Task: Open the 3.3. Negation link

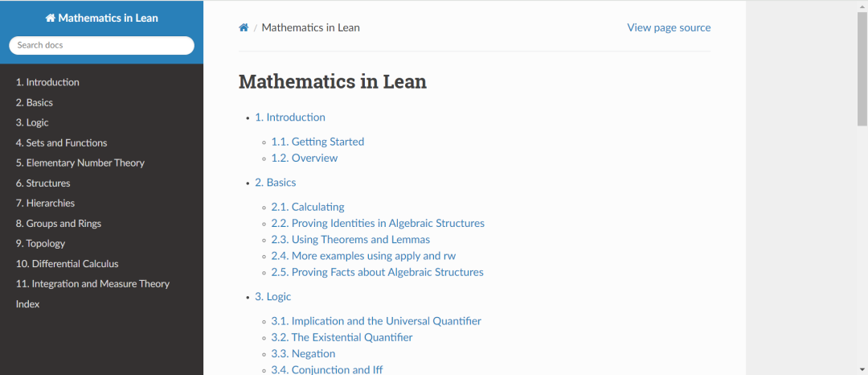Action: click(303, 353)
